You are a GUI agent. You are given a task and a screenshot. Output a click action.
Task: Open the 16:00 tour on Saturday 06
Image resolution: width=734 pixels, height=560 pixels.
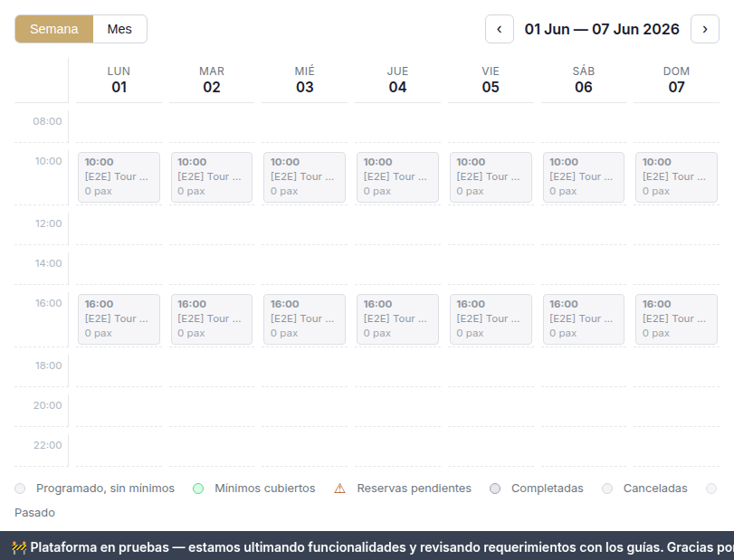tap(583, 319)
